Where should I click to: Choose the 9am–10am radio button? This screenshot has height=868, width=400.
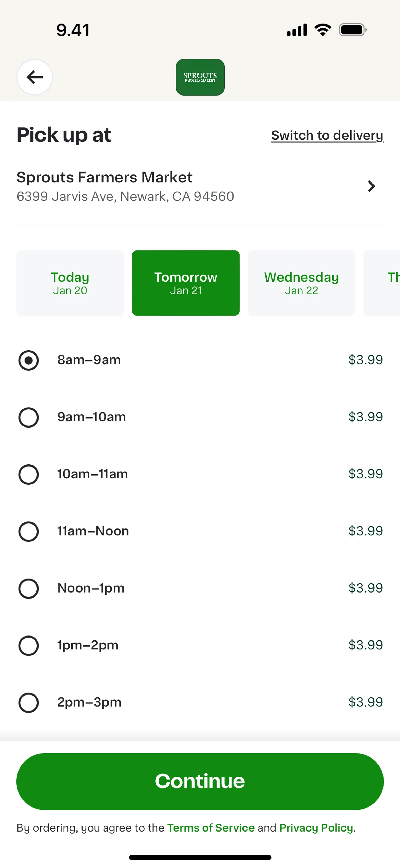(x=29, y=417)
